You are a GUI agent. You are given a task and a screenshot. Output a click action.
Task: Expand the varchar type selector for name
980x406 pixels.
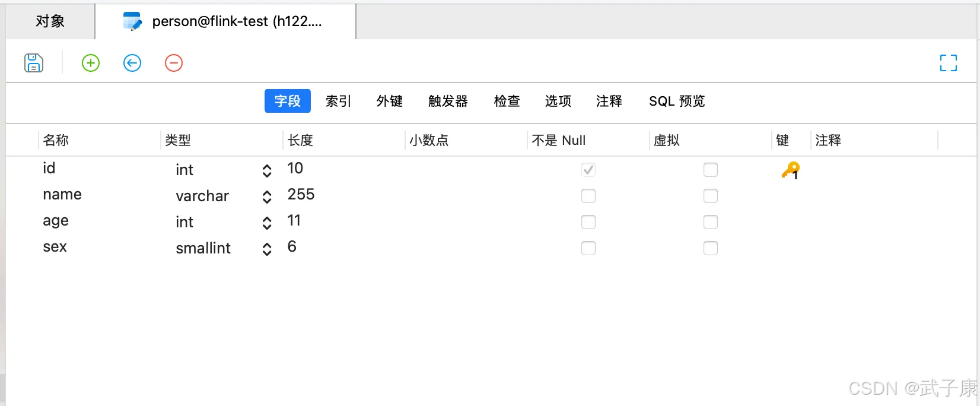267,197
